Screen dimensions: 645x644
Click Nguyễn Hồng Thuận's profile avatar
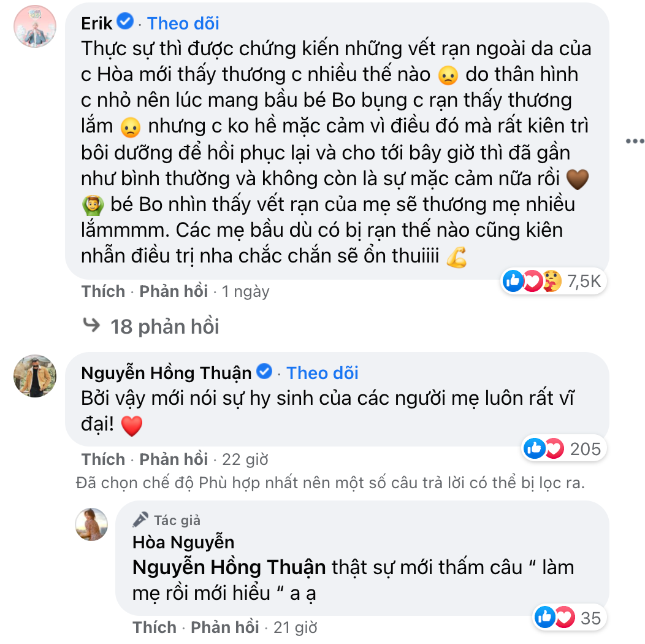pyautogui.click(x=34, y=376)
